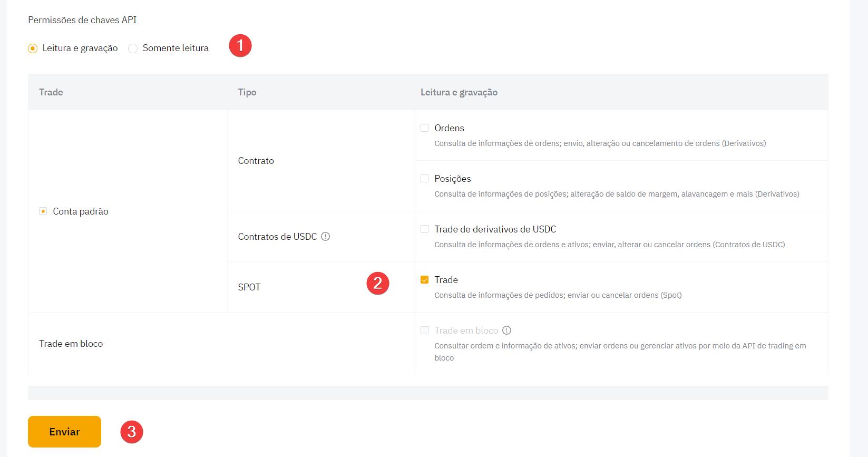868x457 pixels.
Task: Click the Tipo column header
Action: coord(247,92)
